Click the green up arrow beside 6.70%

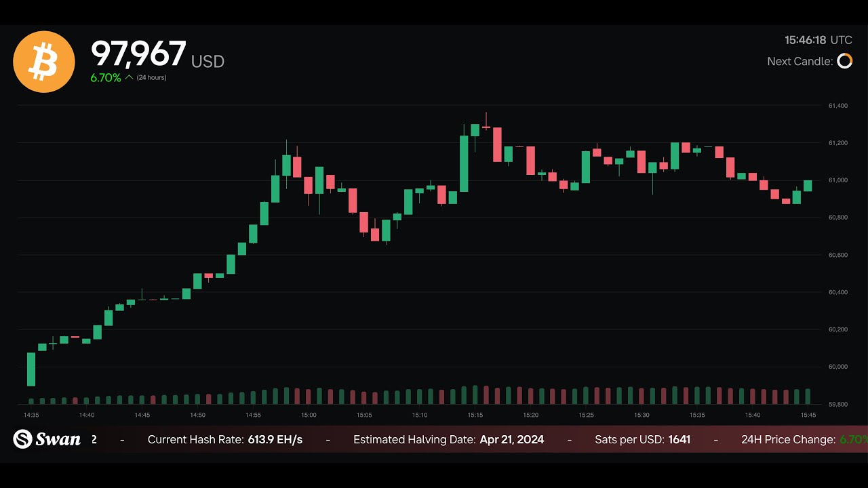(129, 77)
